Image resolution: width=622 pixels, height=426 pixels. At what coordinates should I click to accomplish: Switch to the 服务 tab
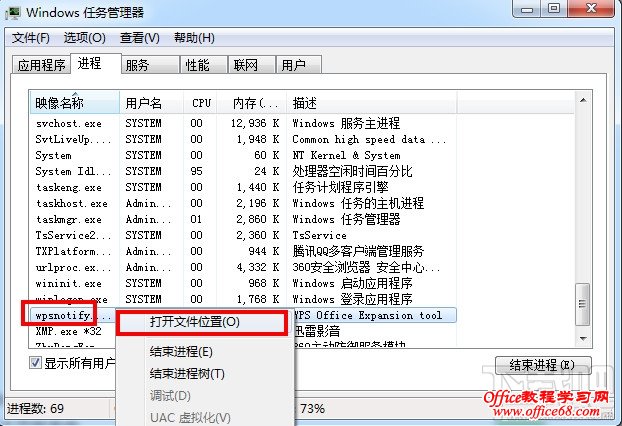pos(137,65)
